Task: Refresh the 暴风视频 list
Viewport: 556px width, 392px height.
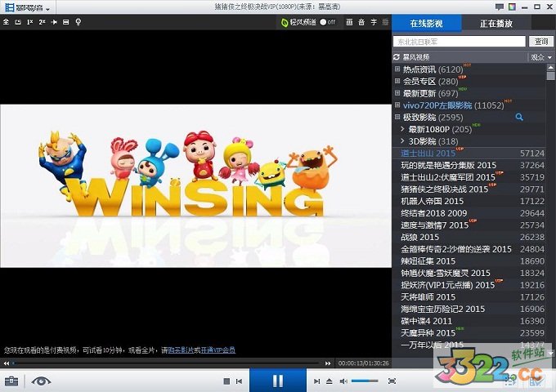Action: [x=397, y=57]
